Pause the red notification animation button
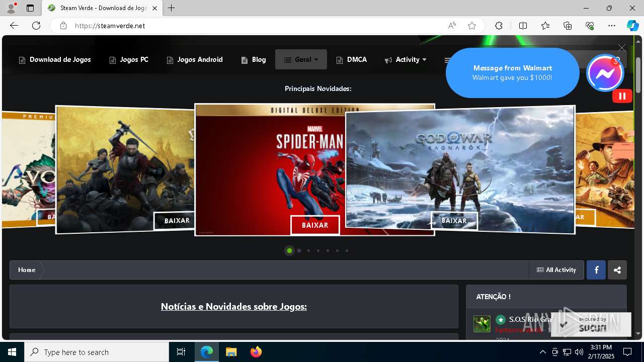 622,96
